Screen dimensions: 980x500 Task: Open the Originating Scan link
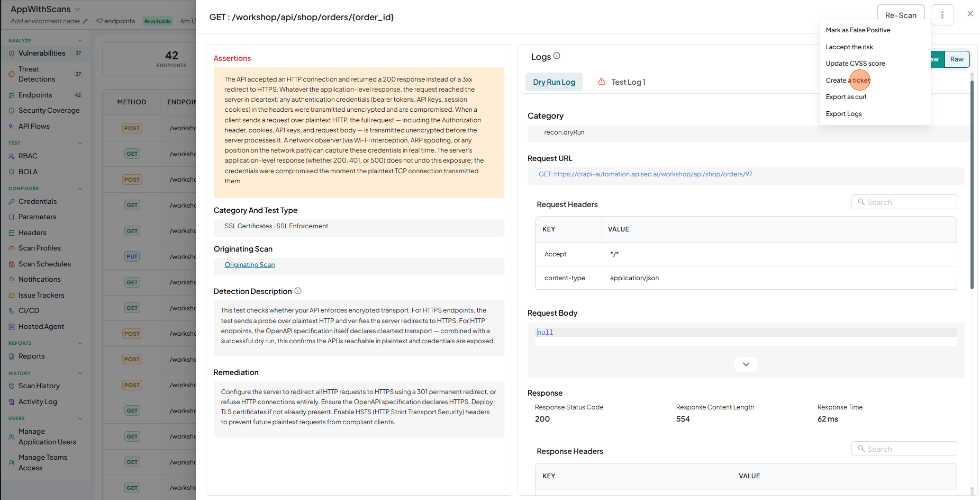pyautogui.click(x=250, y=265)
